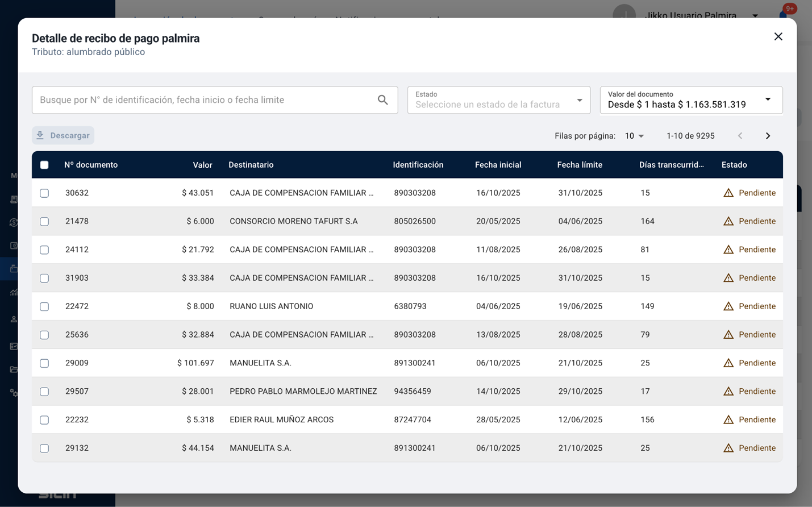
Task: Click warning icon on document 22472 row
Action: pyautogui.click(x=728, y=306)
